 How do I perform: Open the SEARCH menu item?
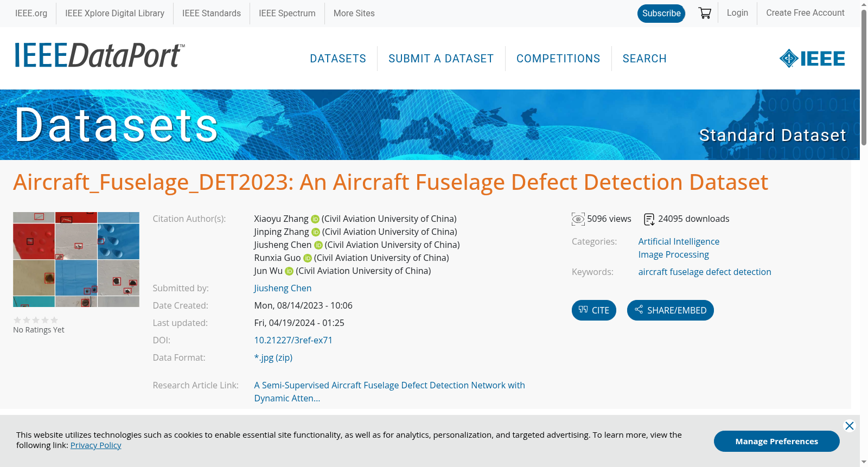click(x=644, y=59)
